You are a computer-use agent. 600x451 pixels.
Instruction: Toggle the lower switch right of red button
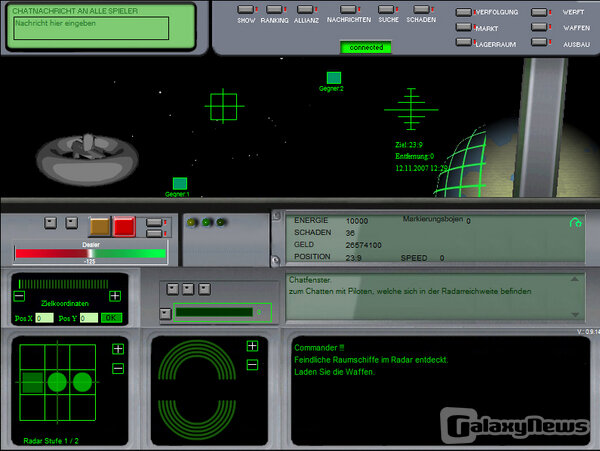(x=154, y=233)
